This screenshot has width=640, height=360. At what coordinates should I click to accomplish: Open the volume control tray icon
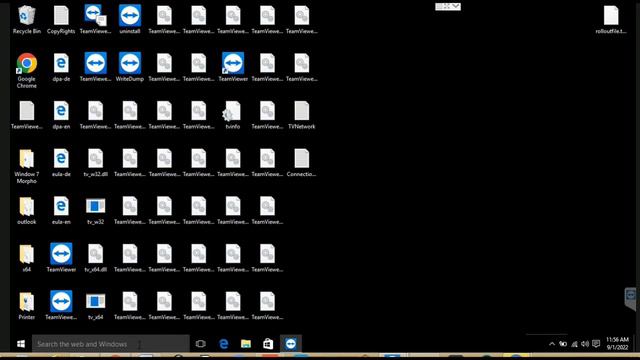coord(585,344)
